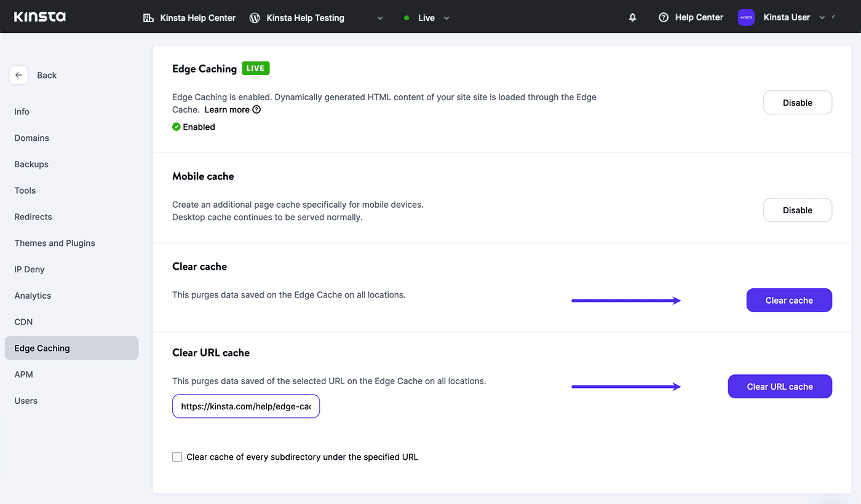Disable Edge Caching
861x504 pixels.
point(798,102)
